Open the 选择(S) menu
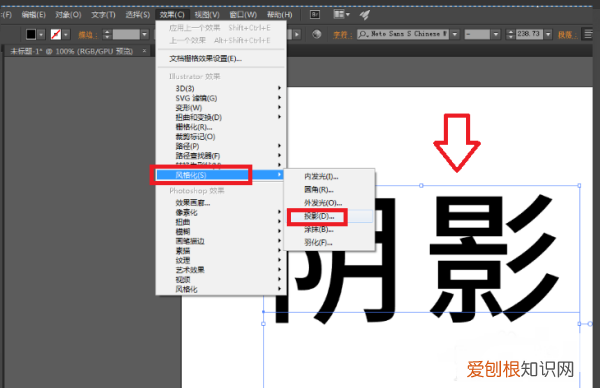600x388 pixels. pyautogui.click(x=138, y=15)
